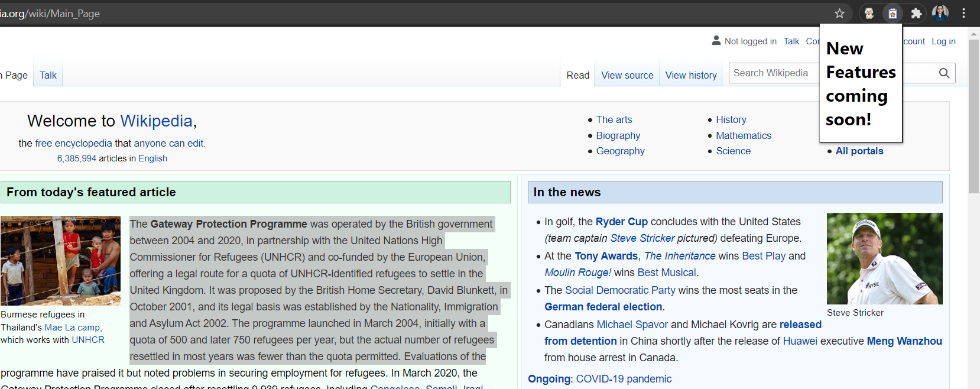
Task: Open The Inheritance link
Action: pyautogui.click(x=680, y=256)
